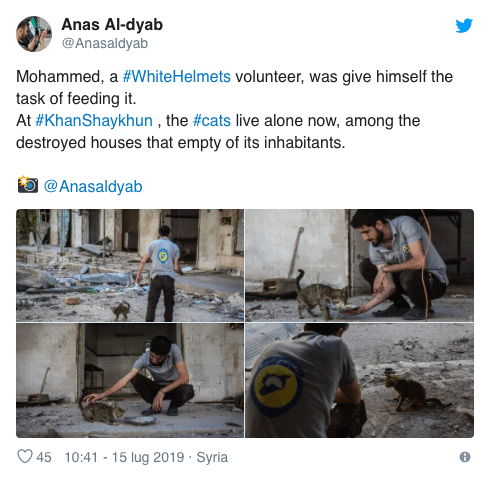Click the 45 likes count
Viewport: 492px width, 477px height.
tap(44, 457)
